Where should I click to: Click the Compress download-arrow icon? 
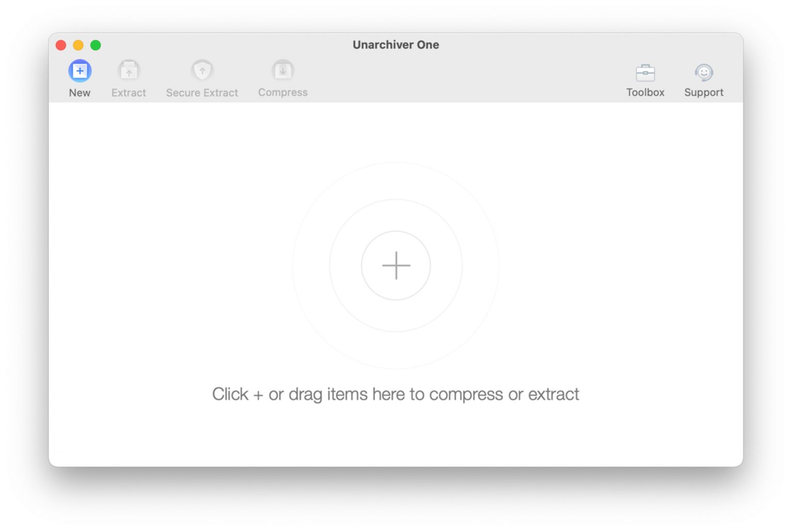pos(282,71)
